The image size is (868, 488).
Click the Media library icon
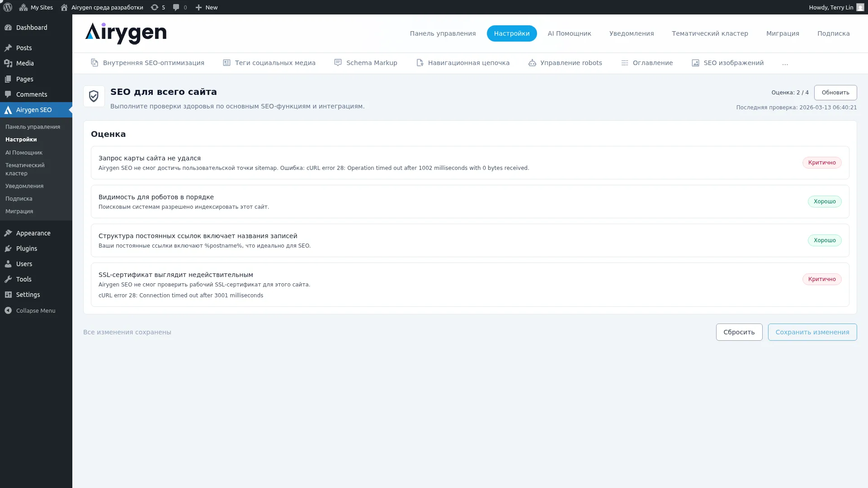(x=8, y=63)
